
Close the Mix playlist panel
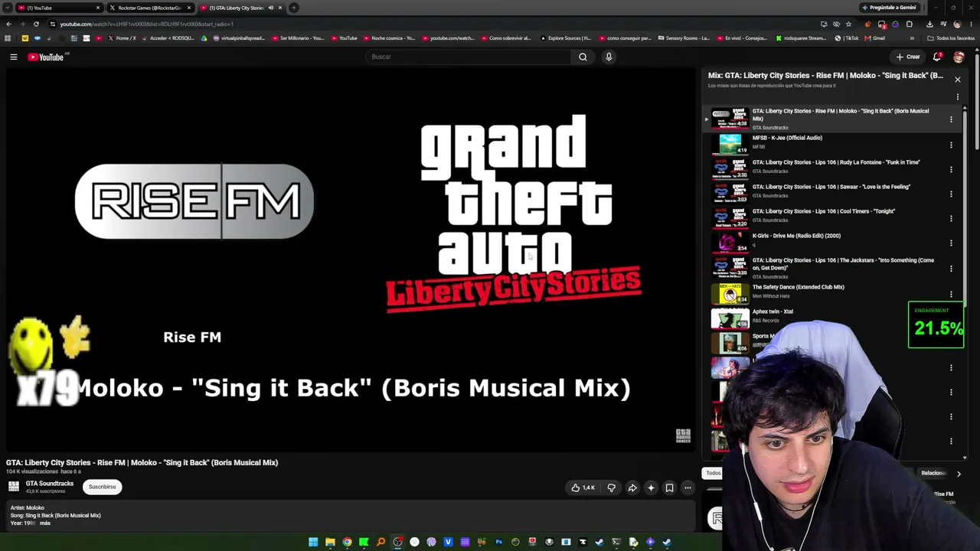point(957,79)
